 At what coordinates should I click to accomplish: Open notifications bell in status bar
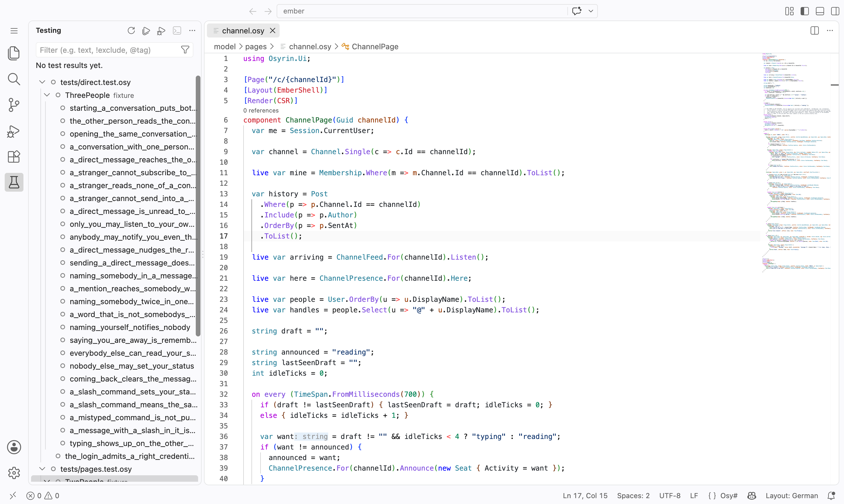click(x=831, y=496)
